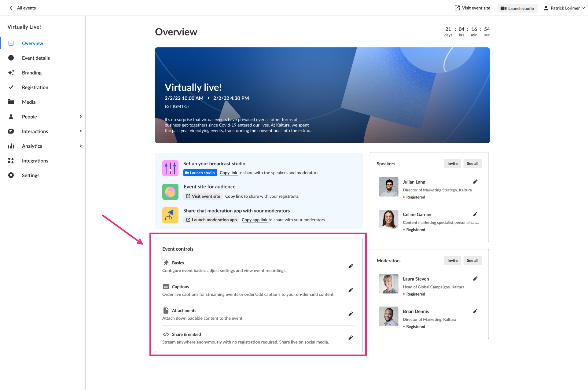Invite a new speaker

tap(452, 164)
